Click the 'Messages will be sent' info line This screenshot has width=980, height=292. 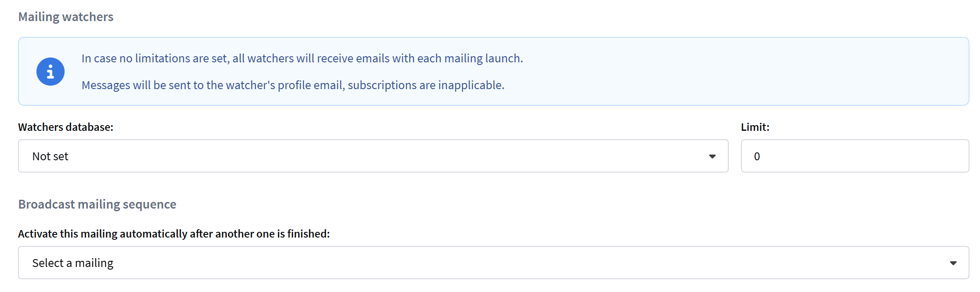(293, 85)
